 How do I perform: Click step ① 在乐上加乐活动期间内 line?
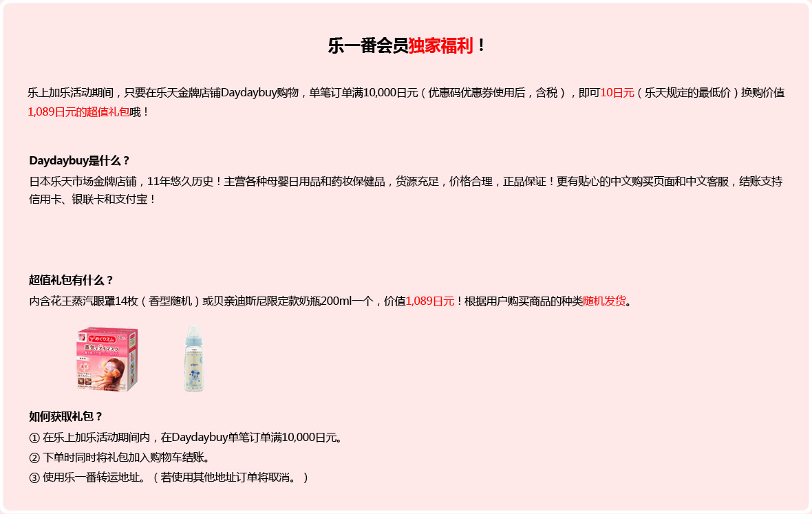pyautogui.click(x=186, y=438)
